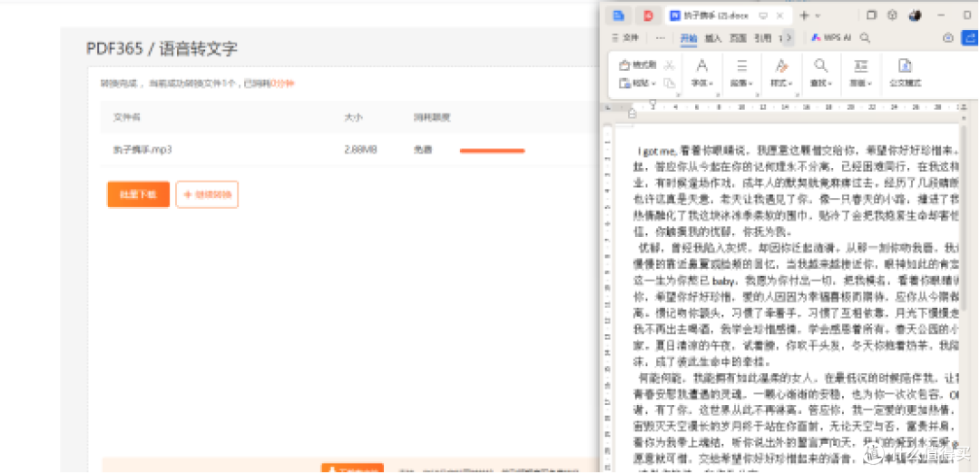
Task: Click the cloud sync status icon in WPS
Action: (948, 38)
